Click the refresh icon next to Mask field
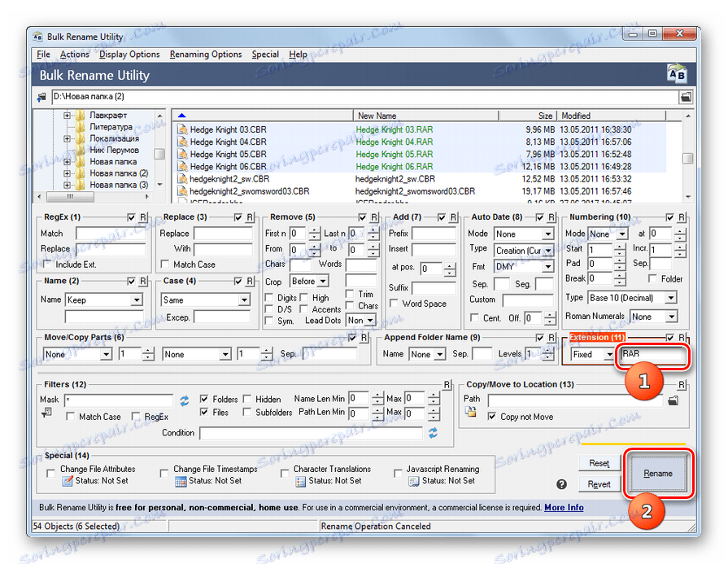This screenshot has width=728, height=564. click(x=185, y=400)
